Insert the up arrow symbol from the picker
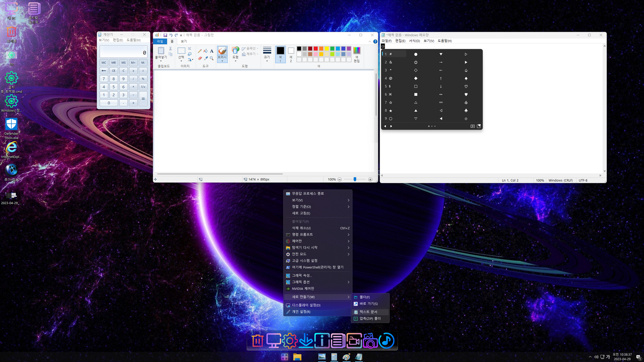 pos(441,79)
